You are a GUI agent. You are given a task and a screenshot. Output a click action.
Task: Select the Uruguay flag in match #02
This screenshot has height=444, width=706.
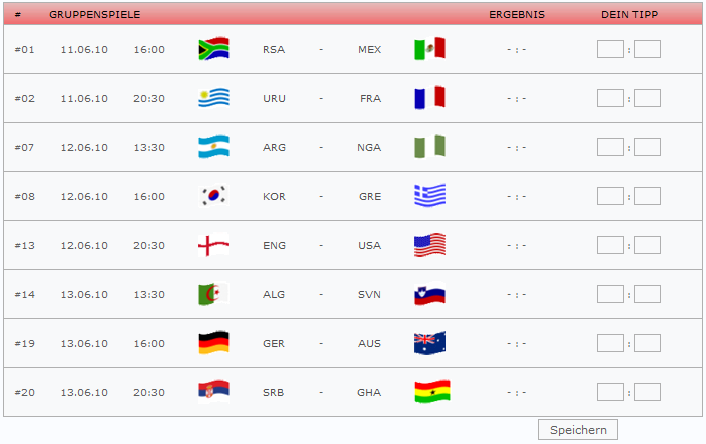coord(214,98)
